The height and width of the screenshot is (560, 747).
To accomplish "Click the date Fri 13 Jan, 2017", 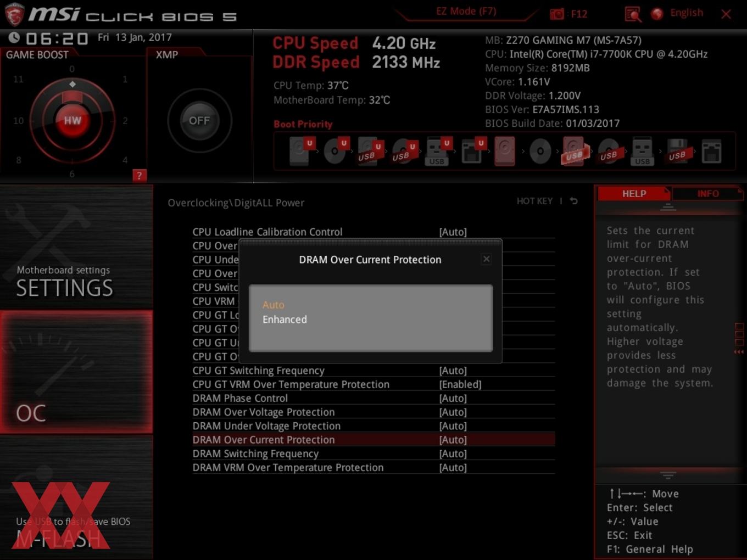I will click(135, 37).
